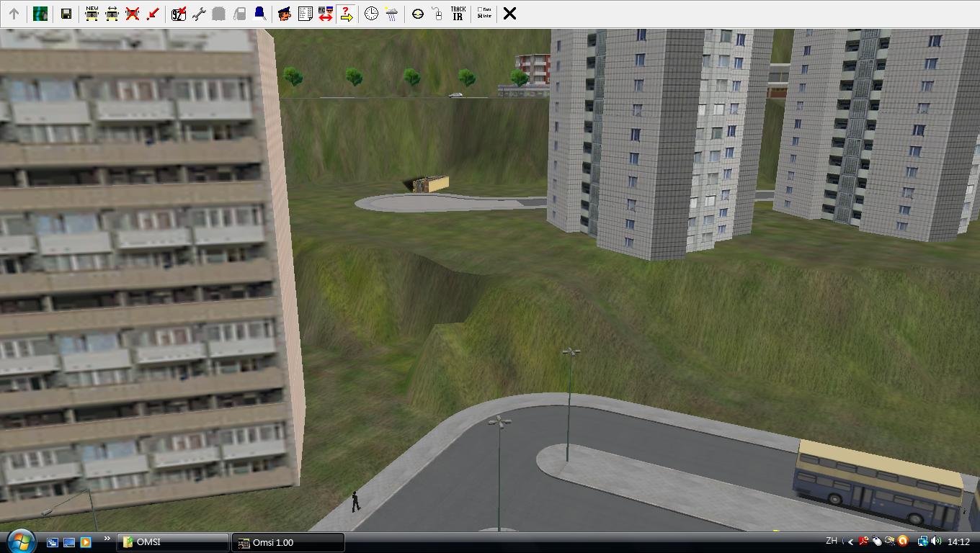The image size is (980, 553).
Task: Open the driver face icon
Action: pyautogui.click(x=285, y=14)
